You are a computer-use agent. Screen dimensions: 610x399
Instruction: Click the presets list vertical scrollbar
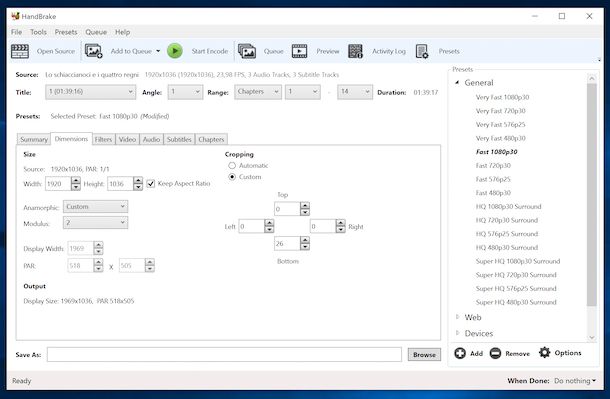tap(592, 194)
